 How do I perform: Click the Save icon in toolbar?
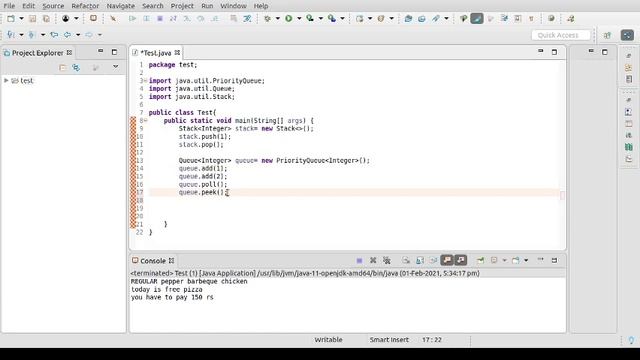point(32,18)
